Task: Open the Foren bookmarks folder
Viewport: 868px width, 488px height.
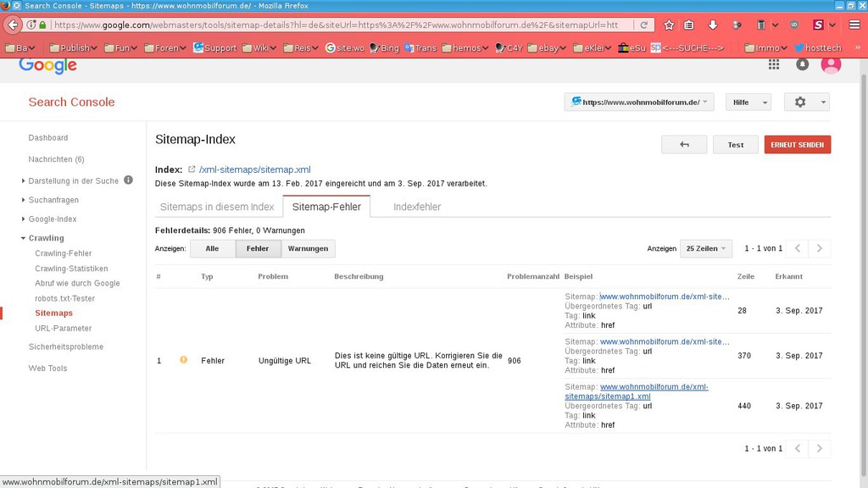Action: pyautogui.click(x=165, y=48)
